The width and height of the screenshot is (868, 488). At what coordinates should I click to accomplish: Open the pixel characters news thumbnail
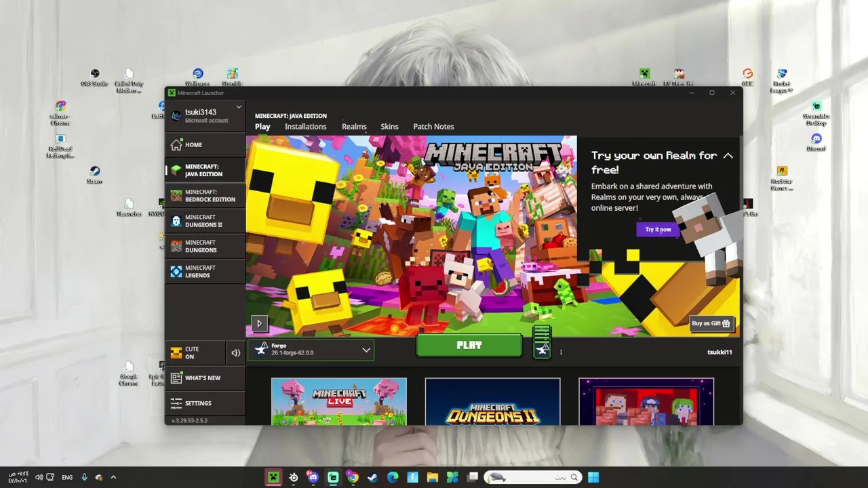coord(646,401)
